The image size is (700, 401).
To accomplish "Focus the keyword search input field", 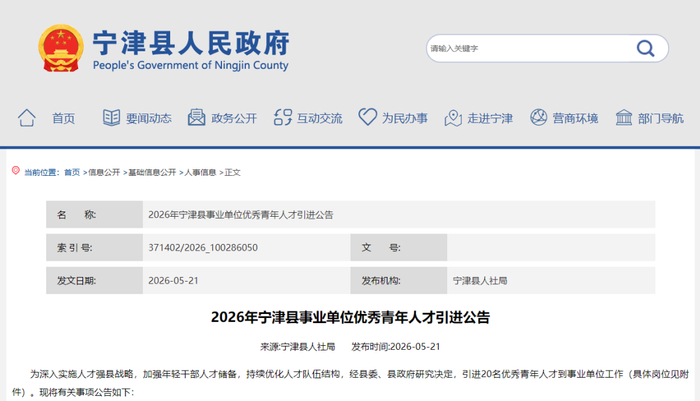I will [x=531, y=48].
